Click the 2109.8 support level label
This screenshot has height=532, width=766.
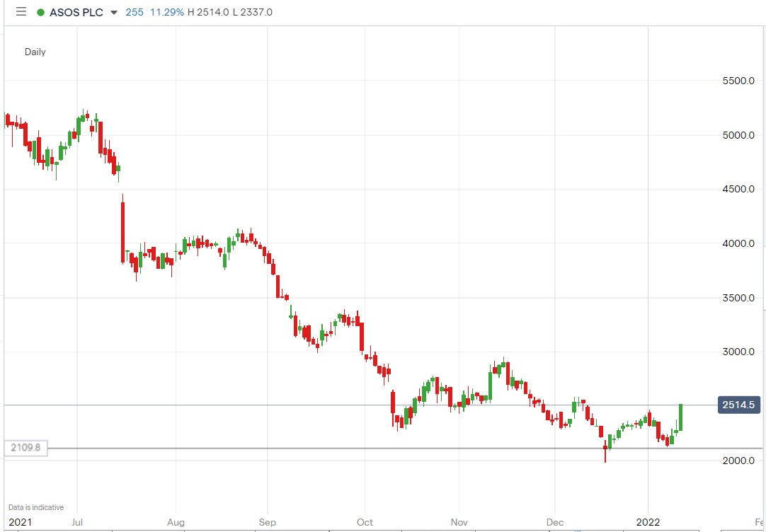point(25,448)
